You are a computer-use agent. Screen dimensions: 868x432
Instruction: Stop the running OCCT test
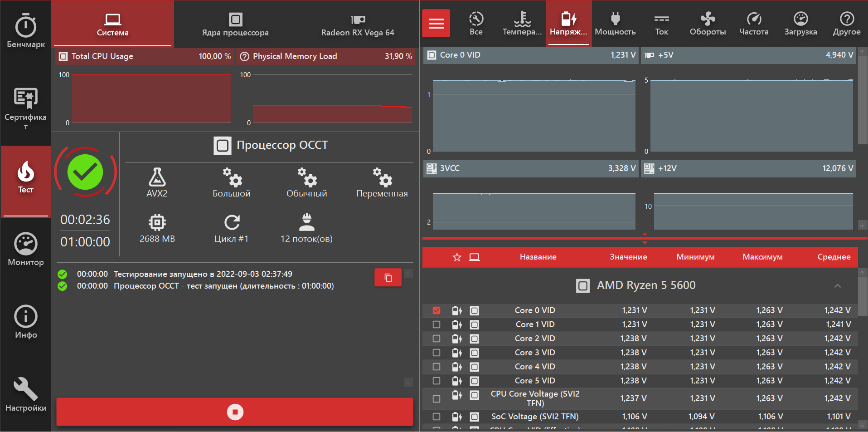(235, 412)
